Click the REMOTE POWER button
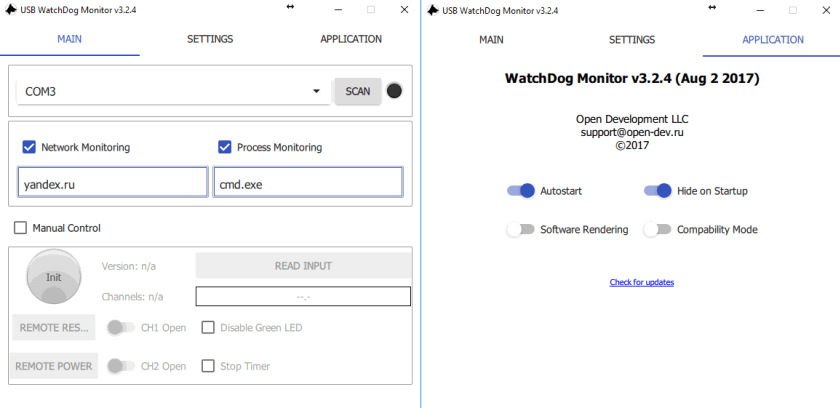The image size is (840, 408). click(55, 366)
